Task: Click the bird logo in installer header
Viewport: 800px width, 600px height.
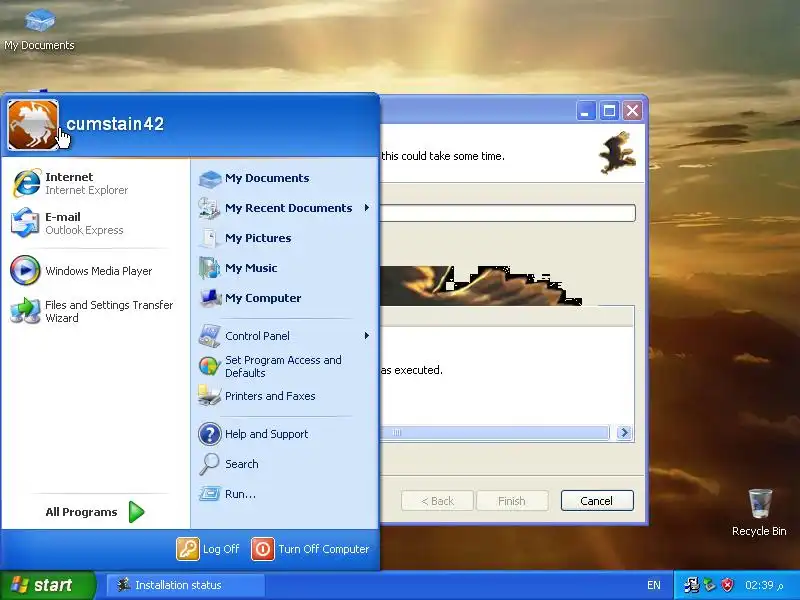Action: pyautogui.click(x=618, y=153)
